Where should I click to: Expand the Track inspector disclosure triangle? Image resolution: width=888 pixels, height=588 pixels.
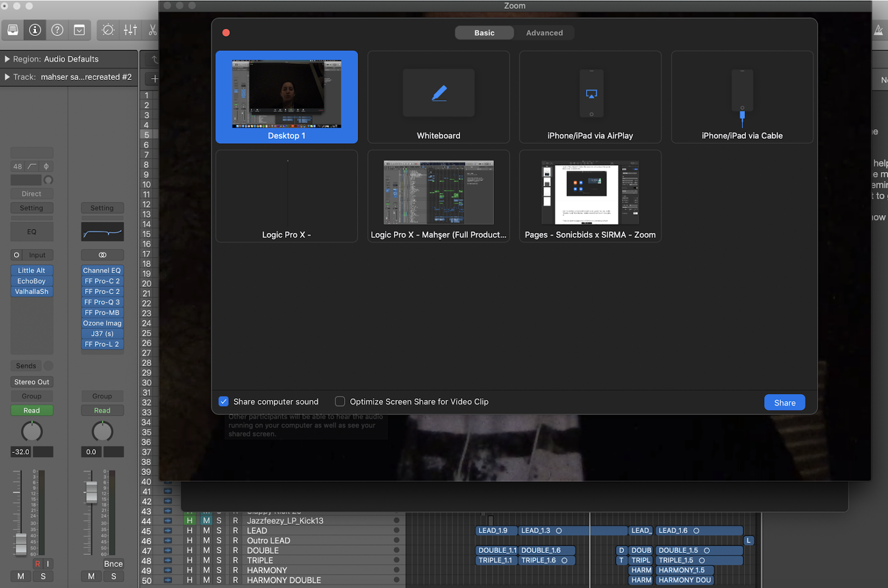7,77
